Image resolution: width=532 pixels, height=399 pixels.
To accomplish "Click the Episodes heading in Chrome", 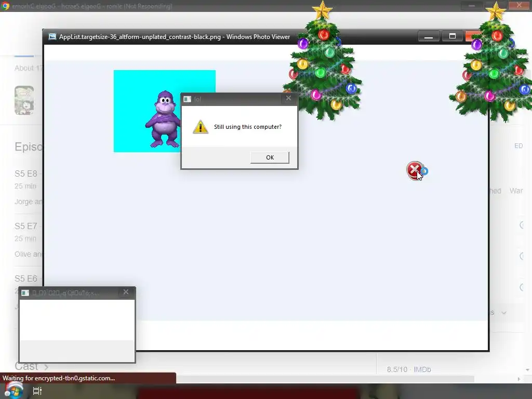I will click(29, 147).
